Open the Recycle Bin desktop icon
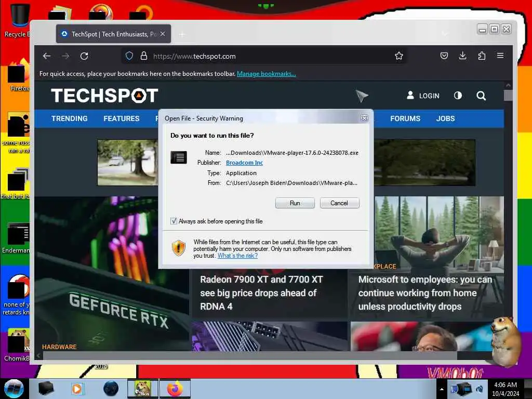The width and height of the screenshot is (532, 399). pos(17,20)
